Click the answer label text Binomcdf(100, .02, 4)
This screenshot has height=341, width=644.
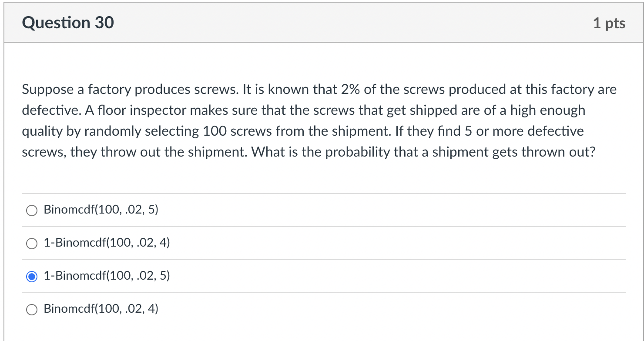pos(101,309)
